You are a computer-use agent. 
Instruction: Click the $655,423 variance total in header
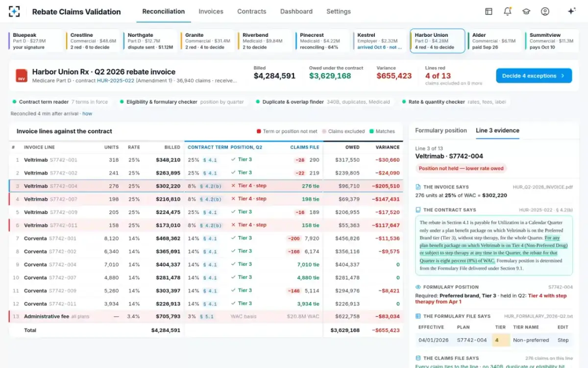coord(394,76)
